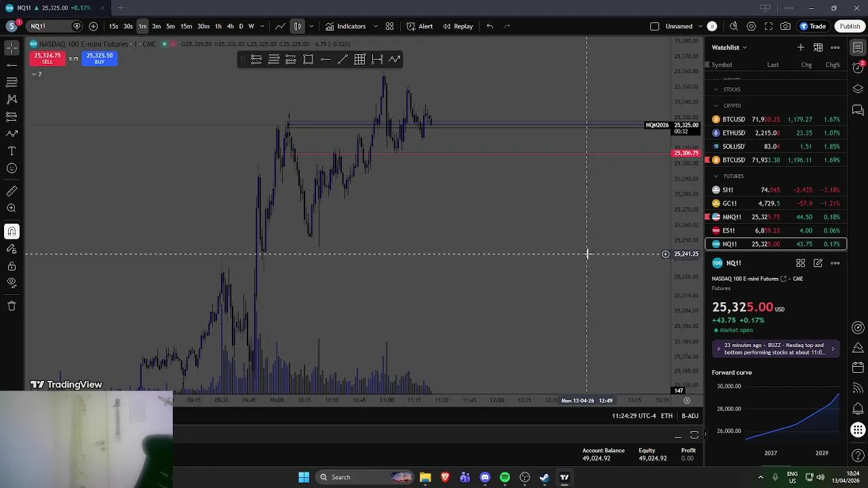
Task: Select GC1! in the watchlist
Action: [x=776, y=203]
